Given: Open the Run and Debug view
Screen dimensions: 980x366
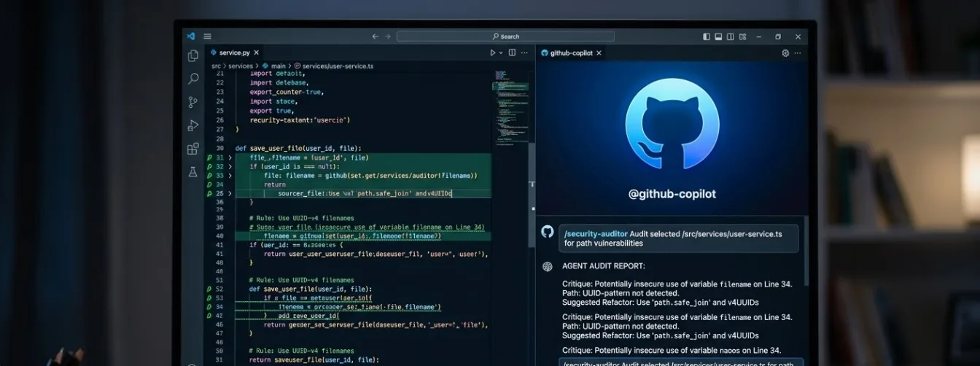Looking at the screenshot, I should [193, 125].
